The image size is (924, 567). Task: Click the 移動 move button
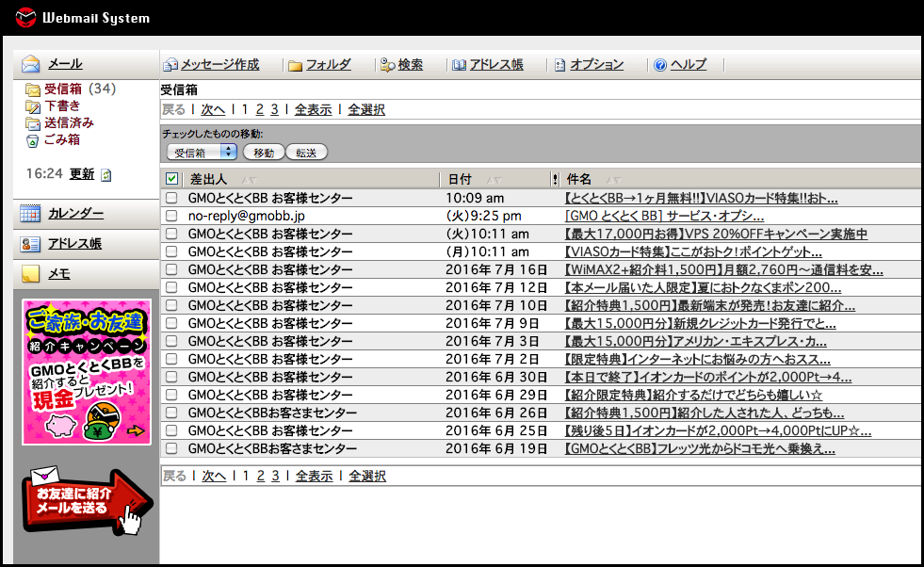[264, 153]
